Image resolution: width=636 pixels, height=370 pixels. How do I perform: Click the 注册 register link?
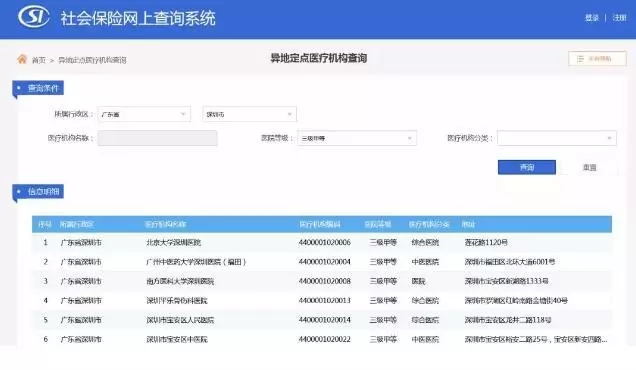[619, 18]
